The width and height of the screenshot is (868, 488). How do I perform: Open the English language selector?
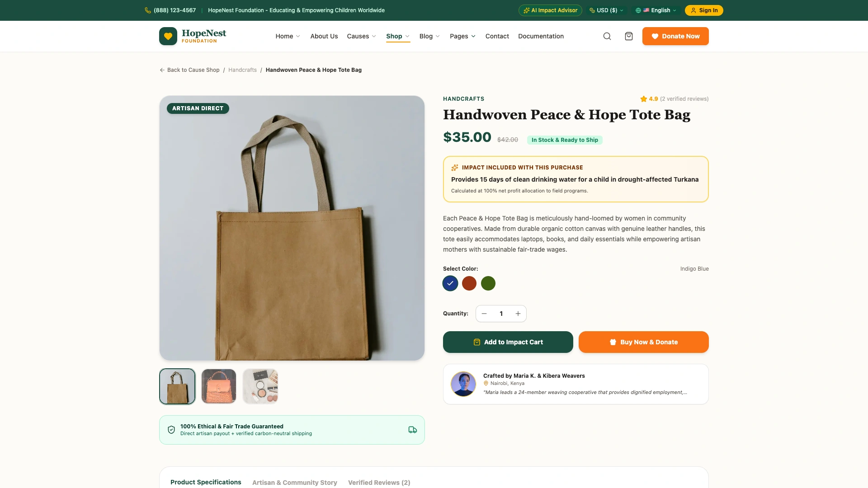click(x=656, y=10)
